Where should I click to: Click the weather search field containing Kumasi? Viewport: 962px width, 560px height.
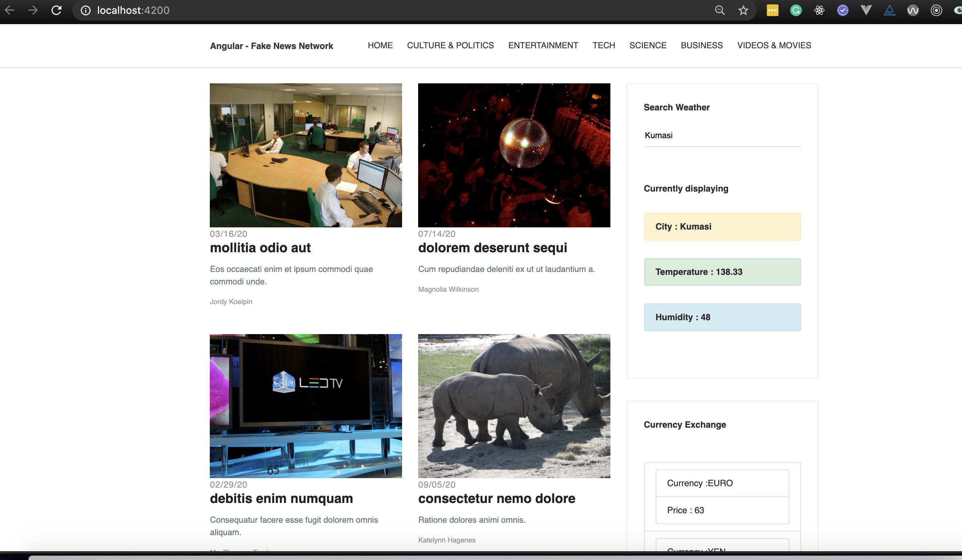pos(722,136)
